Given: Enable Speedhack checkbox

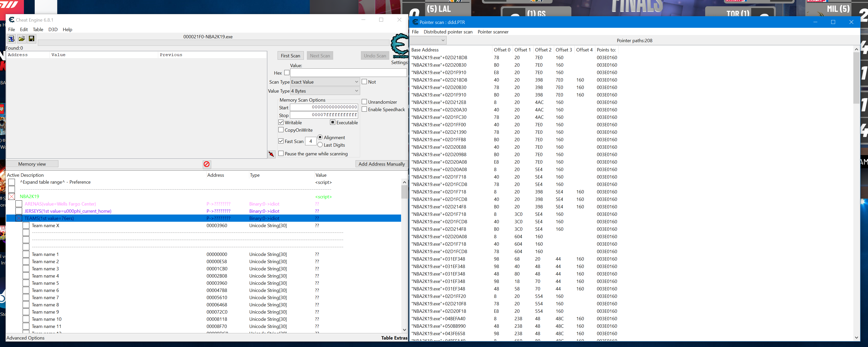Looking at the screenshot, I should pyautogui.click(x=364, y=109).
